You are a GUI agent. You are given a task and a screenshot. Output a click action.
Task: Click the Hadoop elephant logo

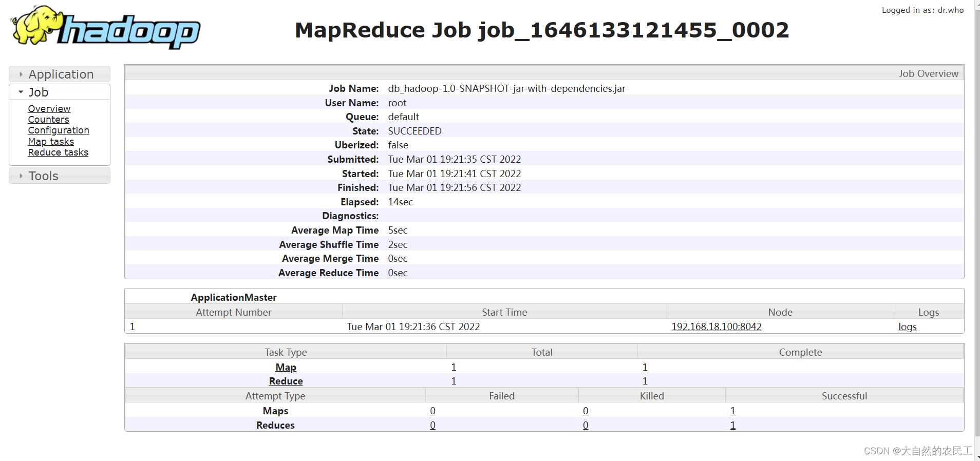[x=105, y=28]
